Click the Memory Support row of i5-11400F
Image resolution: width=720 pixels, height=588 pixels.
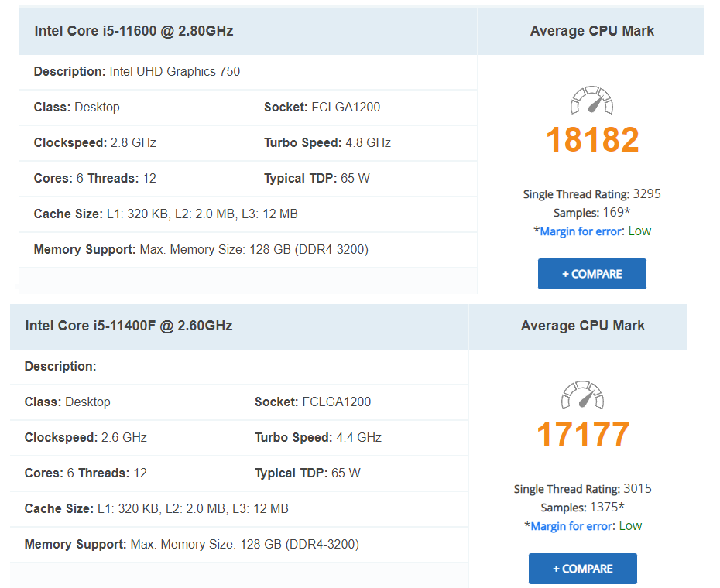coord(238,545)
